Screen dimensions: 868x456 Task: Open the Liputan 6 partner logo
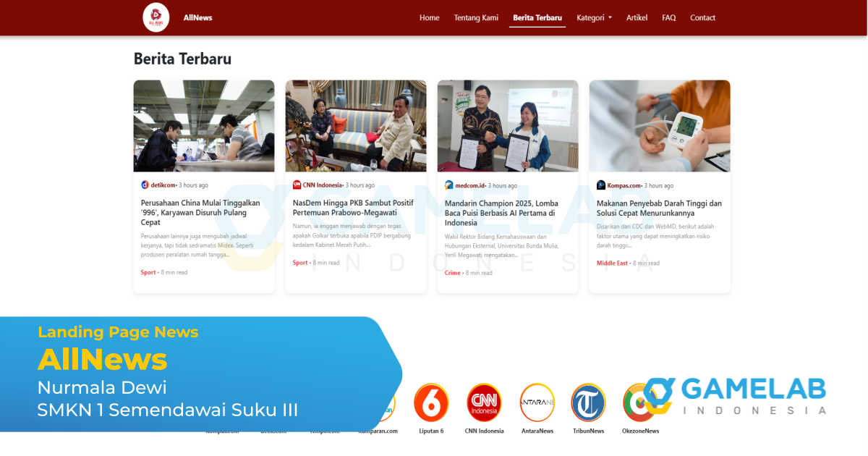point(431,402)
